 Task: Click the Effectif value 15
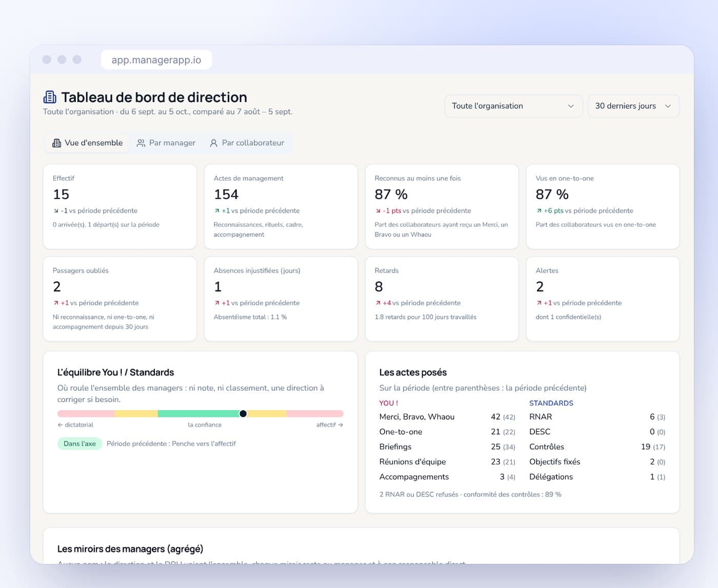click(x=61, y=194)
